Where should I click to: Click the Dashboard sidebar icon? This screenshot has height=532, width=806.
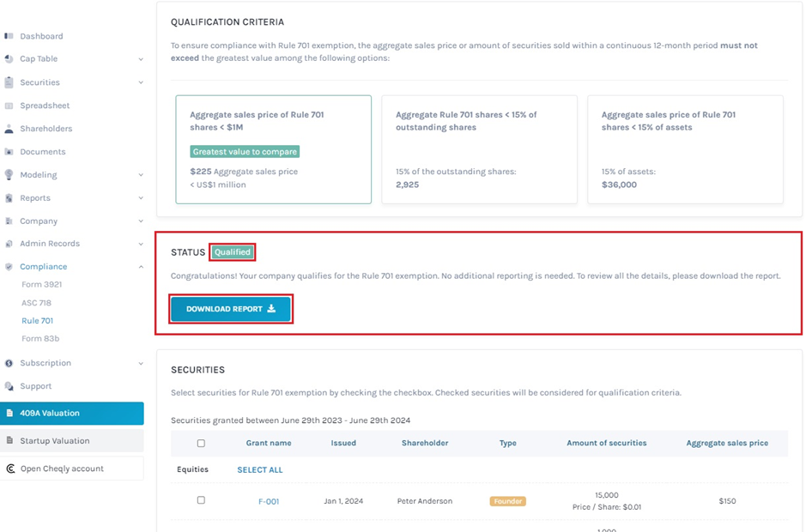coord(9,36)
